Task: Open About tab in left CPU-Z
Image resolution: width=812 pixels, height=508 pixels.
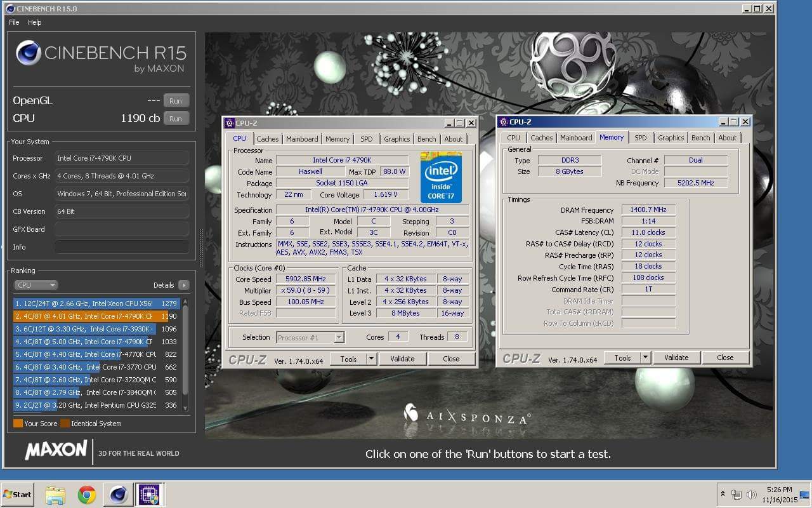Action: [454, 139]
